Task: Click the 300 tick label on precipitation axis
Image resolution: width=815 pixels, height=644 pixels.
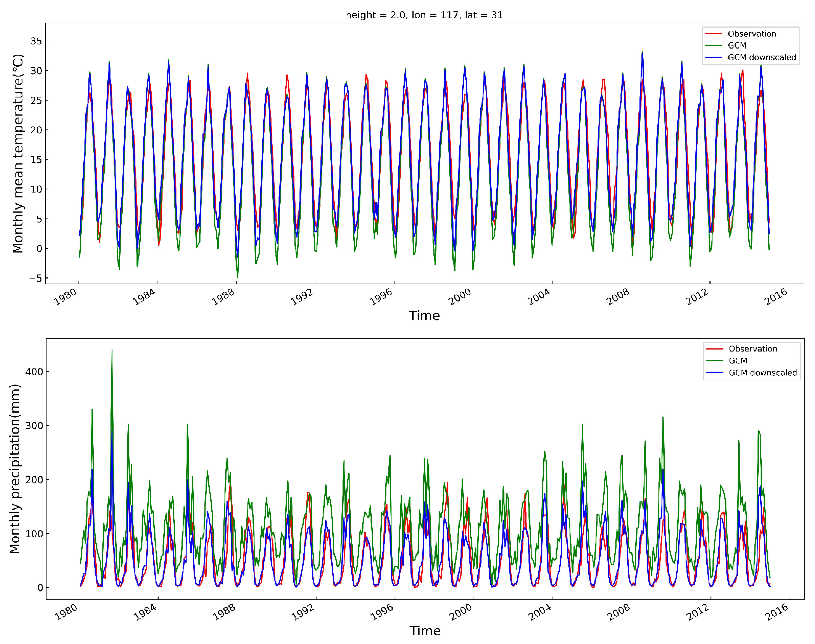Action: click(x=34, y=426)
